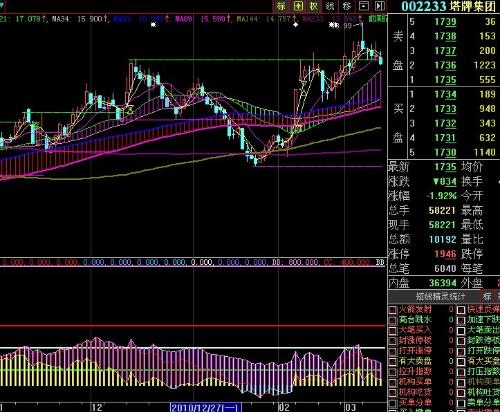Viewport: 500px width, 412px height.
Task: Select sell level 3 price 1737
Action: (x=445, y=51)
